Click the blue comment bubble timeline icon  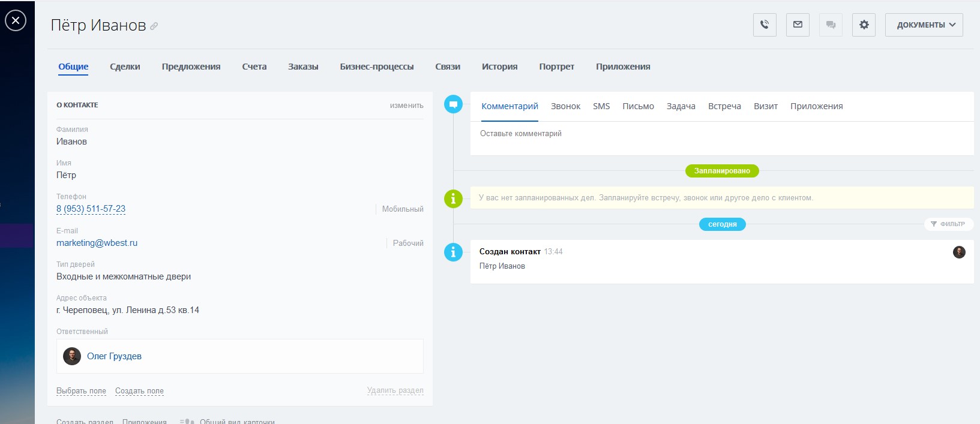pos(453,104)
